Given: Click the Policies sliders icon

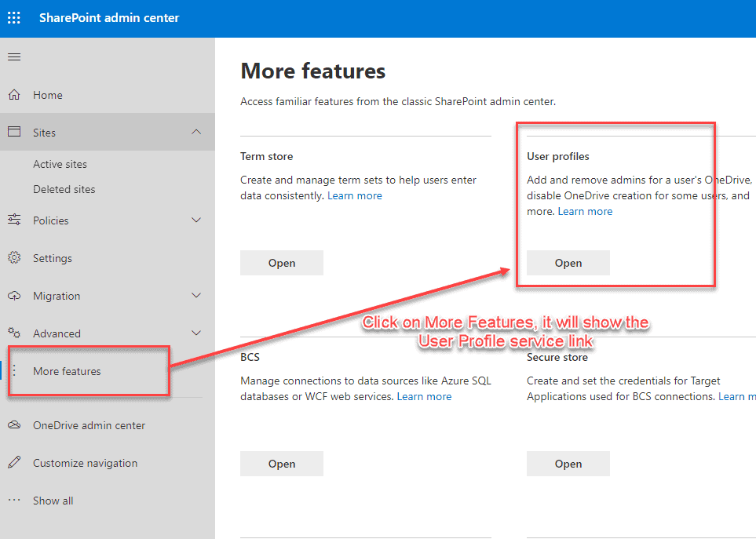Looking at the screenshot, I should pos(14,220).
